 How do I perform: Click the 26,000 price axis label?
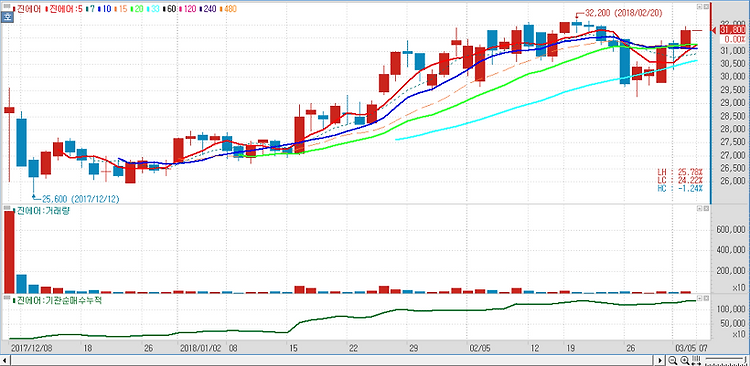coord(733,181)
